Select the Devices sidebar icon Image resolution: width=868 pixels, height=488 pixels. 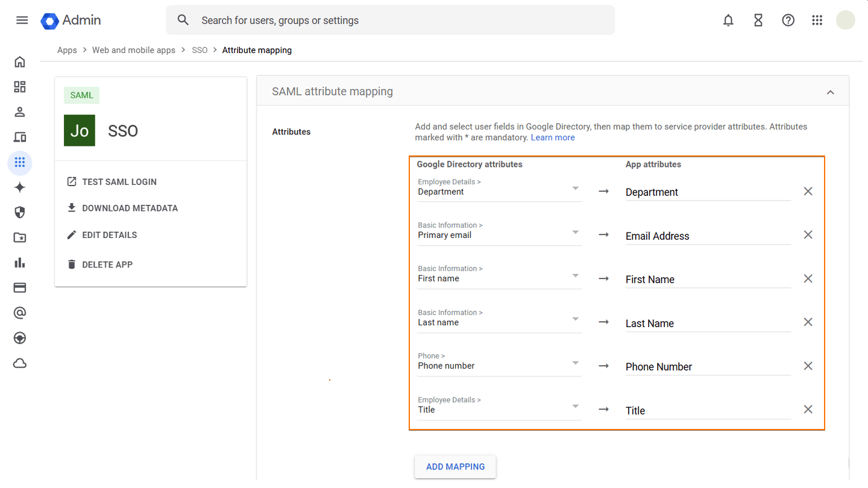[19, 137]
